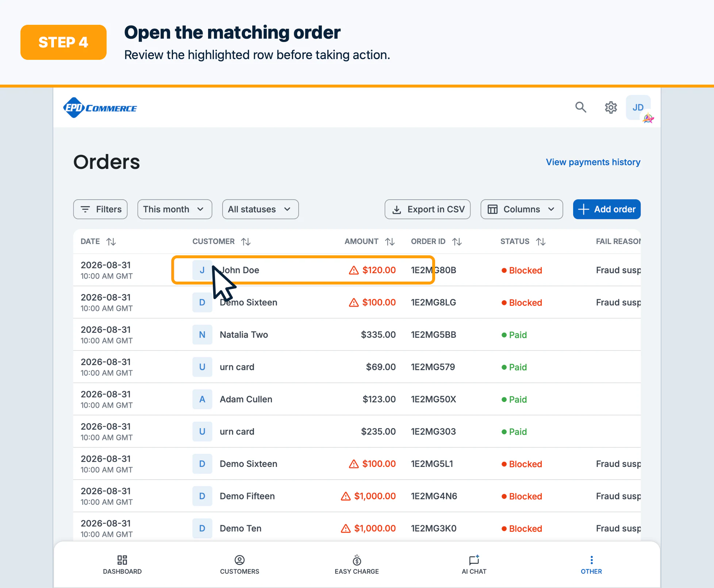714x588 pixels.
Task: Click Demo Fifteen's D avatar badge
Action: tap(202, 496)
